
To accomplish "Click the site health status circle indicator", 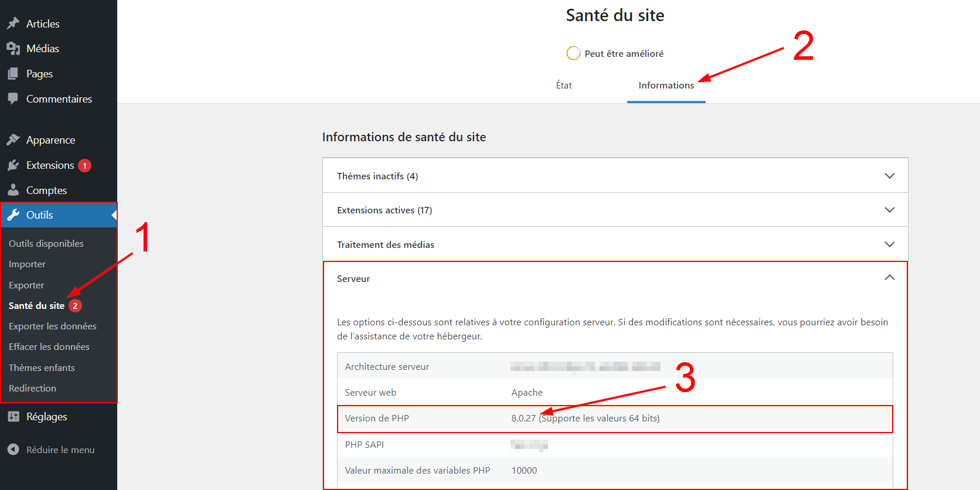I will point(573,53).
